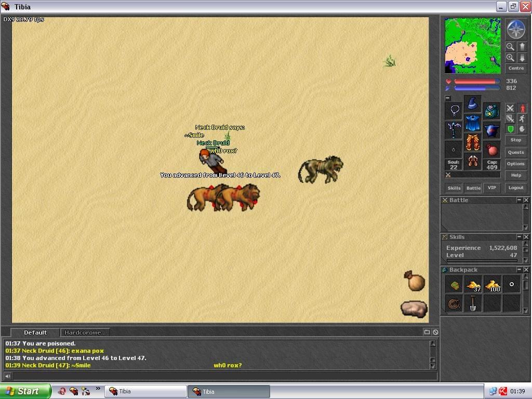Image resolution: width=532 pixels, height=399 pixels.
Task: Select the red bag ammo slot
Action: 491,150
